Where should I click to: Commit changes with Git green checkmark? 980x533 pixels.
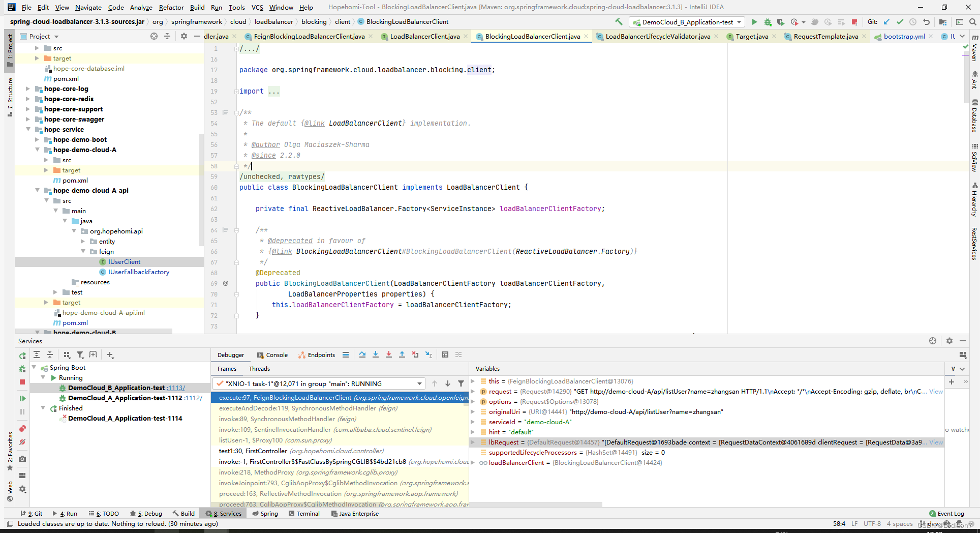[900, 22]
